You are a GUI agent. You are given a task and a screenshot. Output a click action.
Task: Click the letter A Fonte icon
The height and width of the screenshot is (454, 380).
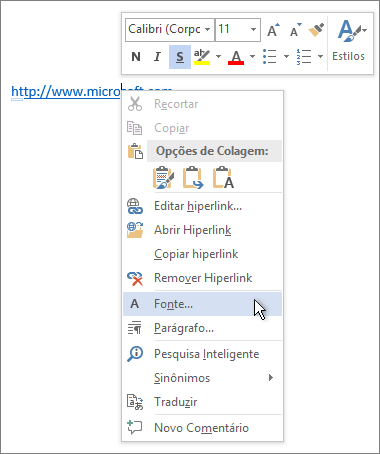[134, 304]
